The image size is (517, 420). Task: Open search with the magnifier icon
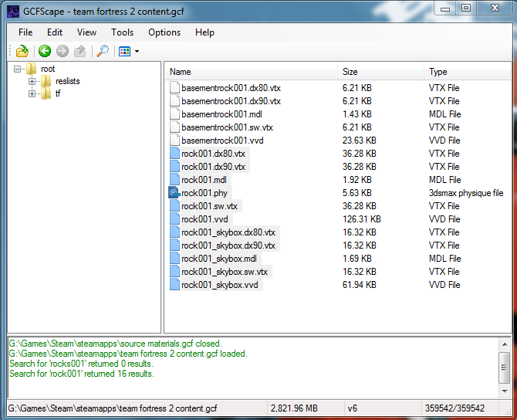[103, 51]
